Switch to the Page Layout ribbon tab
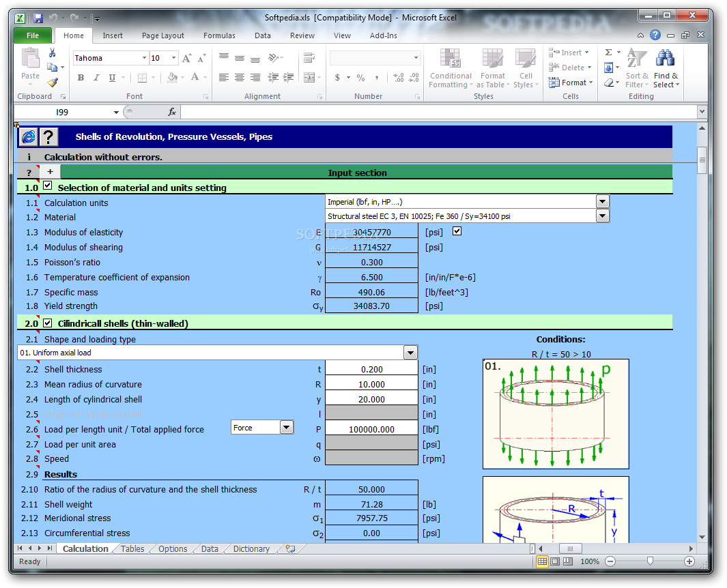 click(x=162, y=35)
